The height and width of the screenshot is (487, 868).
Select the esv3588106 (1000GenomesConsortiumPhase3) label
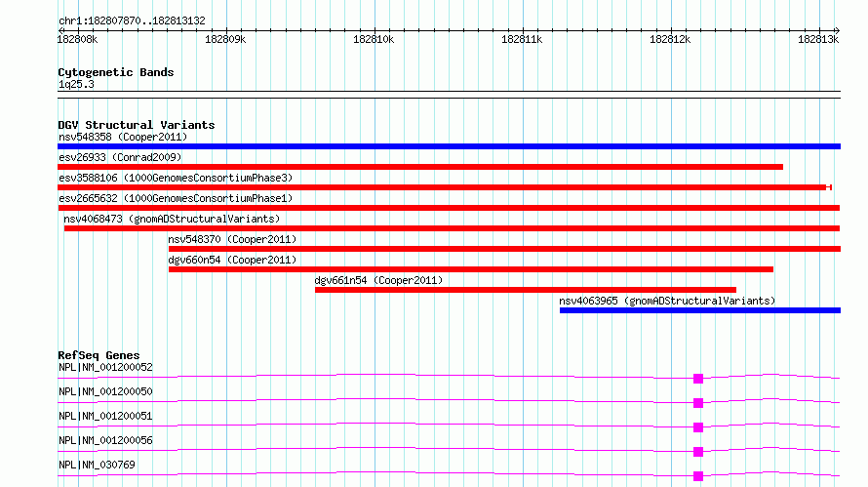[x=176, y=178]
